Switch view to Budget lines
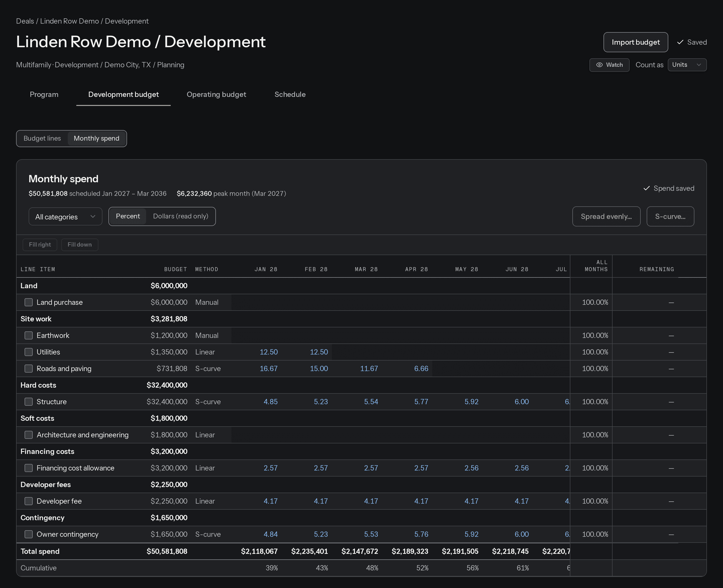 pyautogui.click(x=42, y=139)
